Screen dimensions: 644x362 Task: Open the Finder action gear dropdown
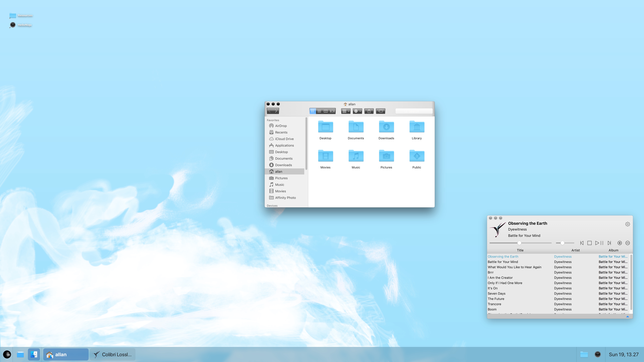[x=357, y=111]
